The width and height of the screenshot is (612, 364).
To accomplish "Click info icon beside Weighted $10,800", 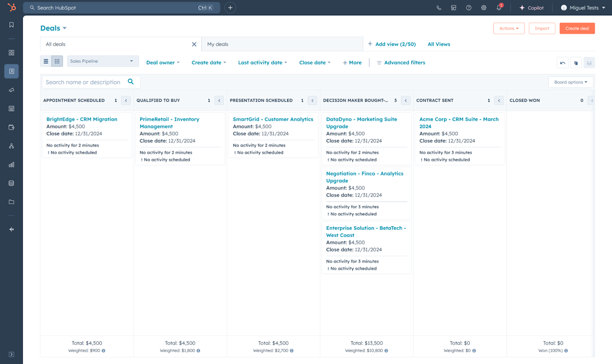I will pyautogui.click(x=386, y=350).
